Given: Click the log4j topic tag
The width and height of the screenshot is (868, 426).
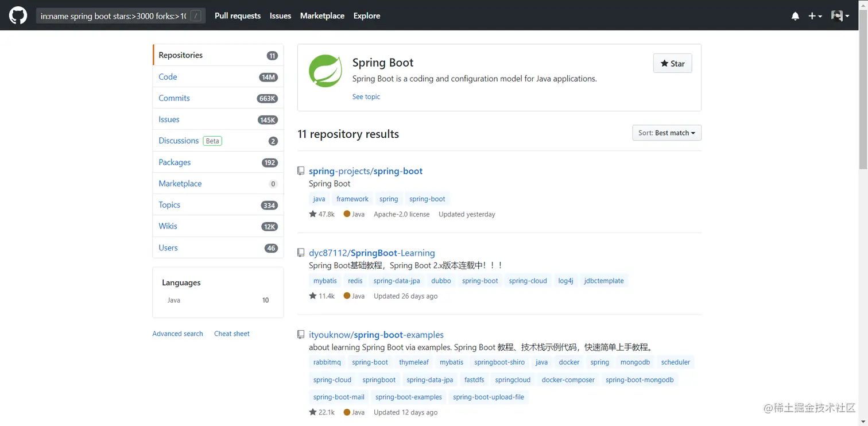Looking at the screenshot, I should [x=565, y=281].
